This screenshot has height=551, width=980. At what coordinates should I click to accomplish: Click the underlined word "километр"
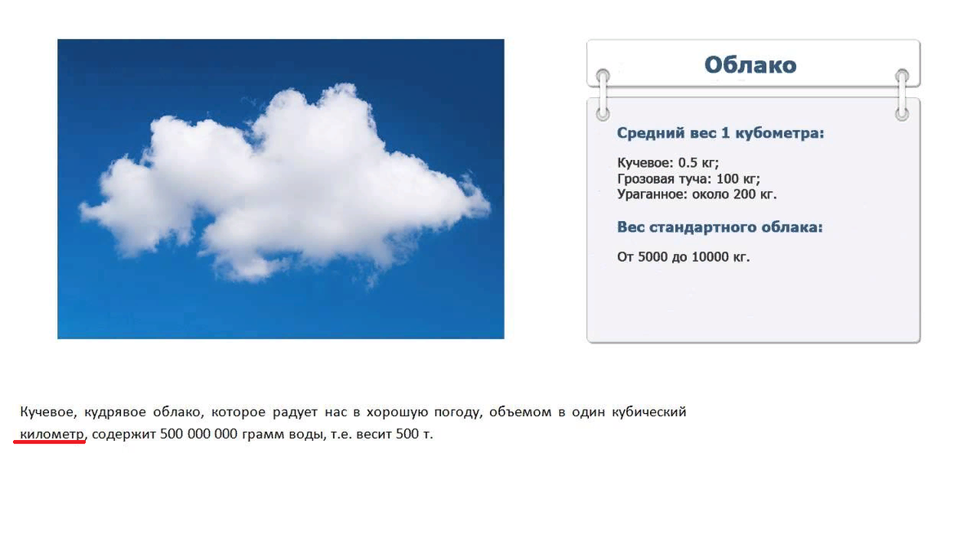click(x=52, y=434)
